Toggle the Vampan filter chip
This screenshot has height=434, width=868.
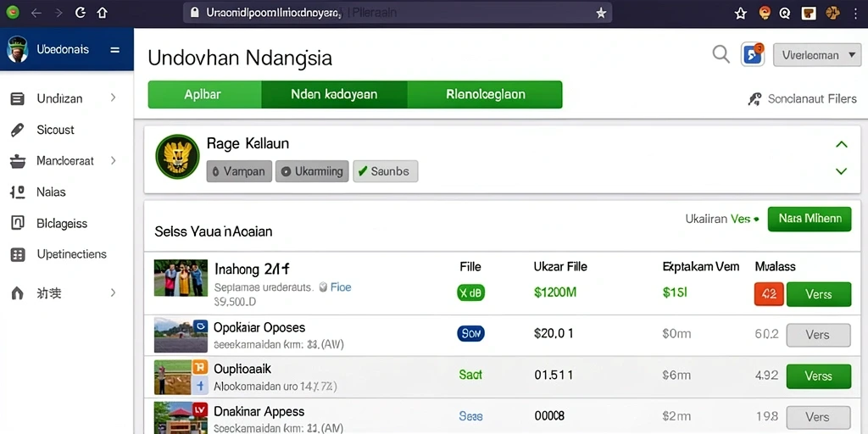(x=239, y=171)
